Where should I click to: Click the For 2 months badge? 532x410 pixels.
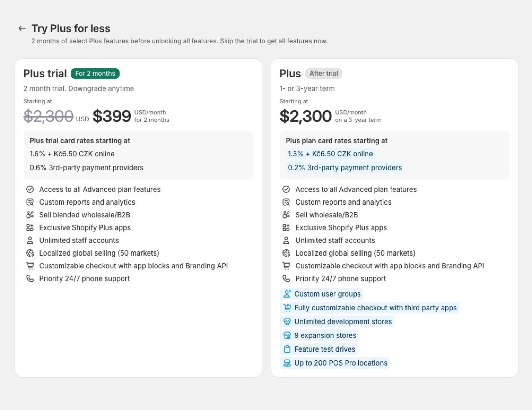(95, 73)
